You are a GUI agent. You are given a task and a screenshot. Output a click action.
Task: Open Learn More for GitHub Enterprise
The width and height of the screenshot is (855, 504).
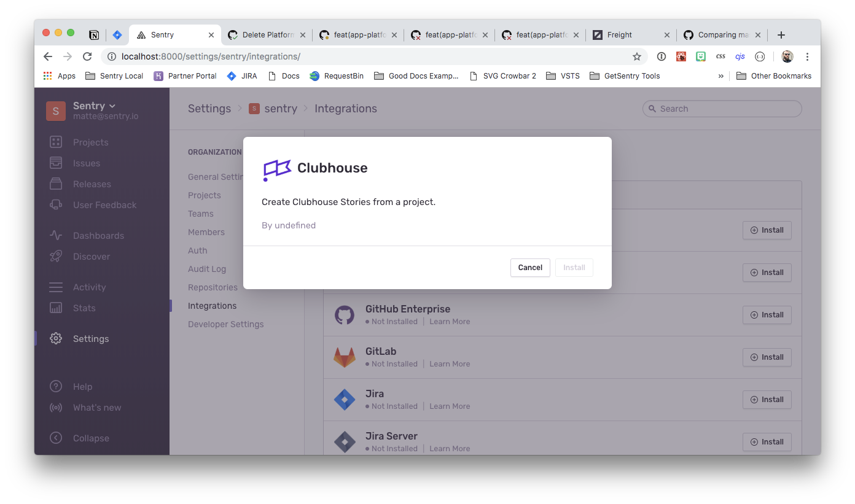450,322
